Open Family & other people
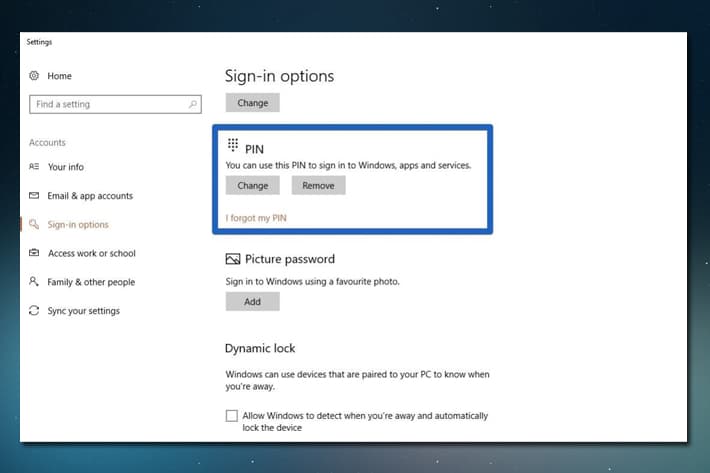 point(91,282)
